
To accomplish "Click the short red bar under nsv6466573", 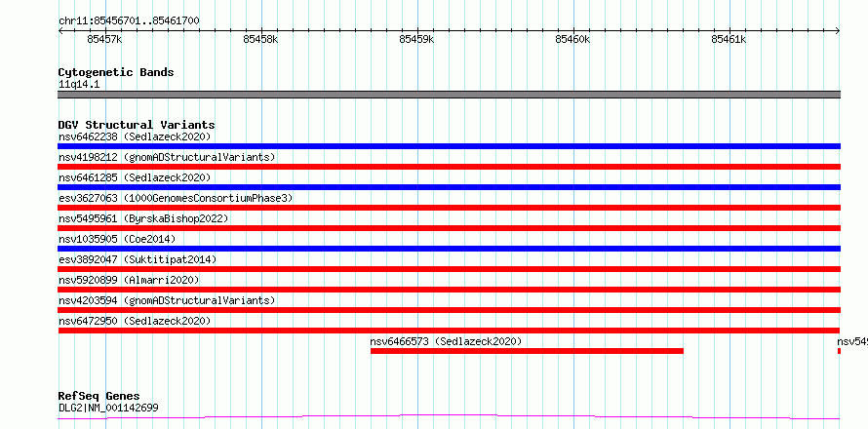I will (x=527, y=351).
